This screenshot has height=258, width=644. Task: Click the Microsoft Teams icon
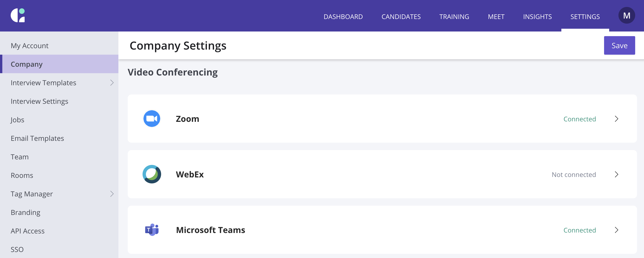[152, 230]
